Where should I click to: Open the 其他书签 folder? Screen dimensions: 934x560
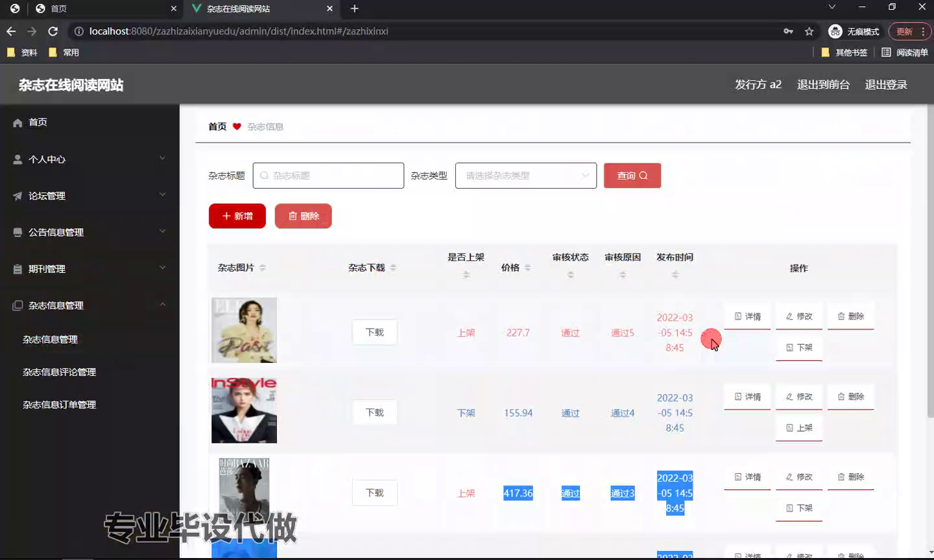coord(844,52)
